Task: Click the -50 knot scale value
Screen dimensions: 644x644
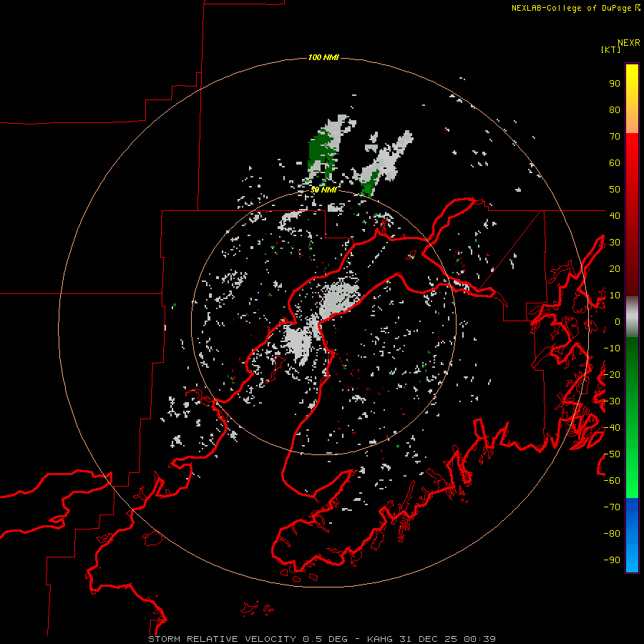Action: tap(612, 454)
